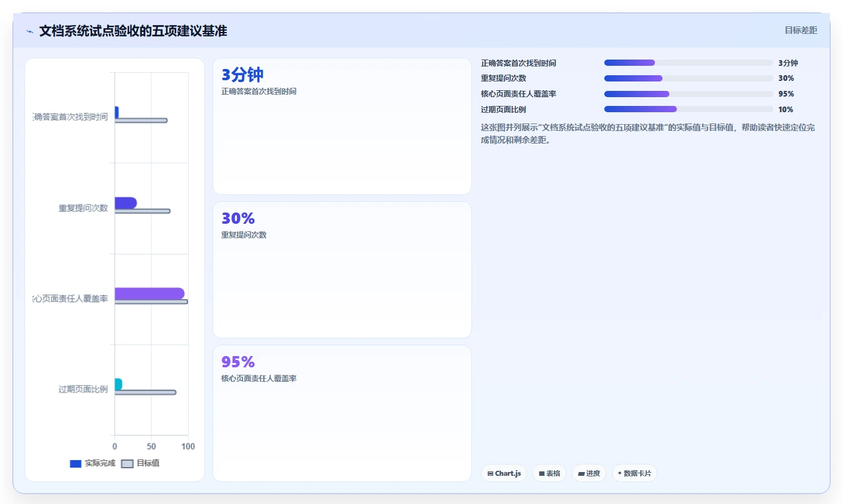Click the 重复提问次数 progress bar
843x504 pixels.
coord(688,78)
